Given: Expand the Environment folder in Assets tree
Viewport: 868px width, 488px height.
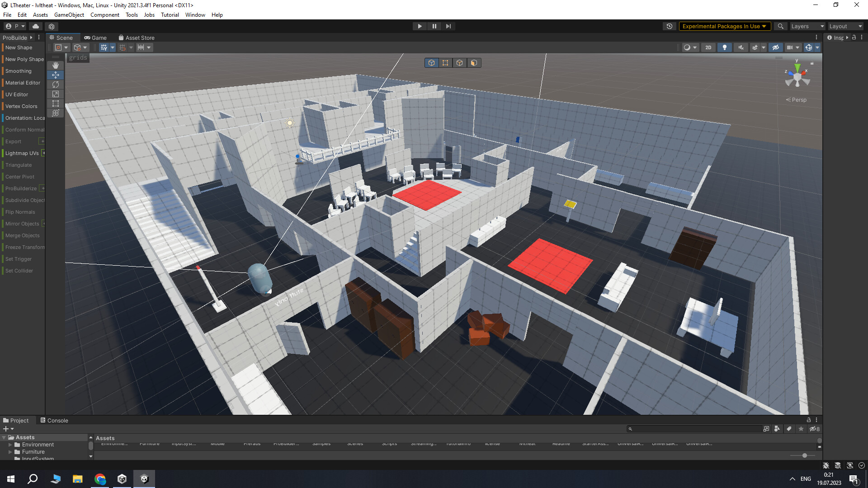Looking at the screenshot, I should coord(10,445).
